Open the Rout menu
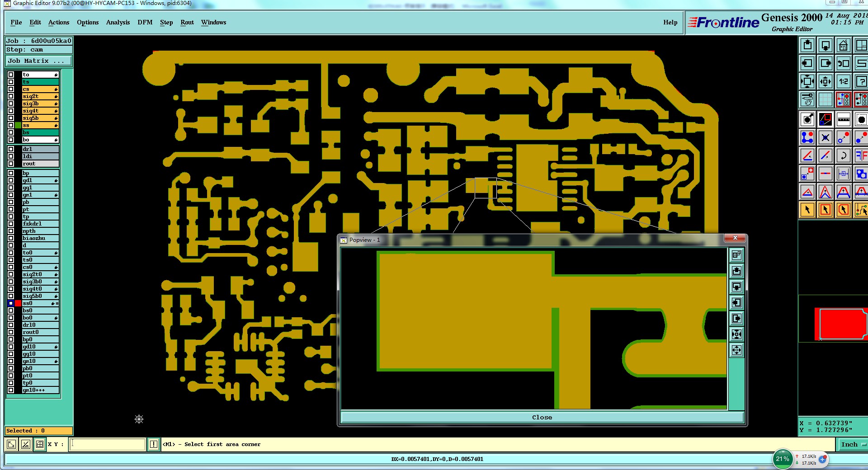Viewport: 868px width, 470px height. (187, 22)
